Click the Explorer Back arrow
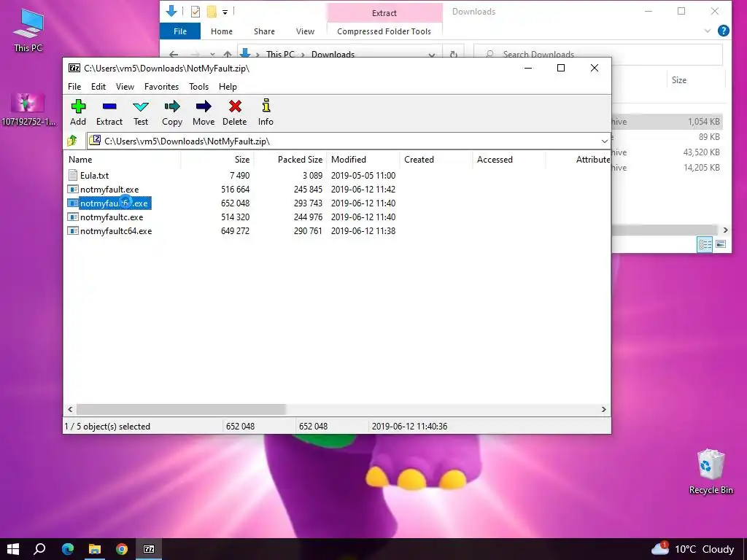The height and width of the screenshot is (560, 747). (x=174, y=54)
